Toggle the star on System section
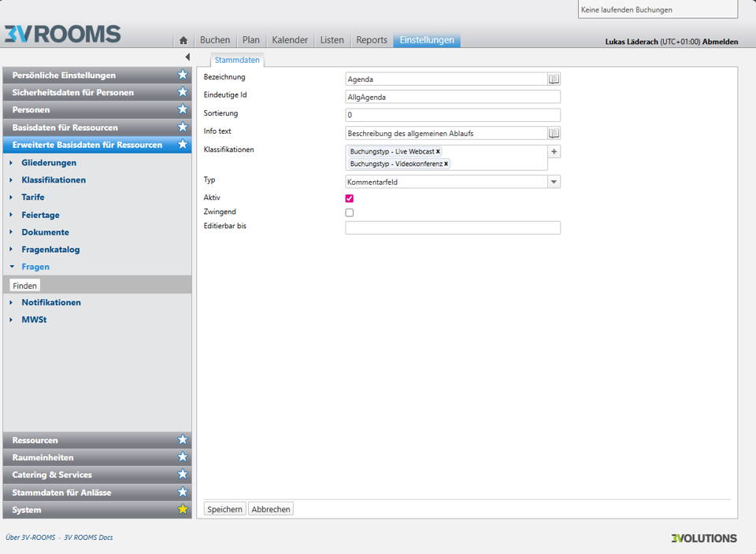The width and height of the screenshot is (756, 554). pyautogui.click(x=183, y=510)
